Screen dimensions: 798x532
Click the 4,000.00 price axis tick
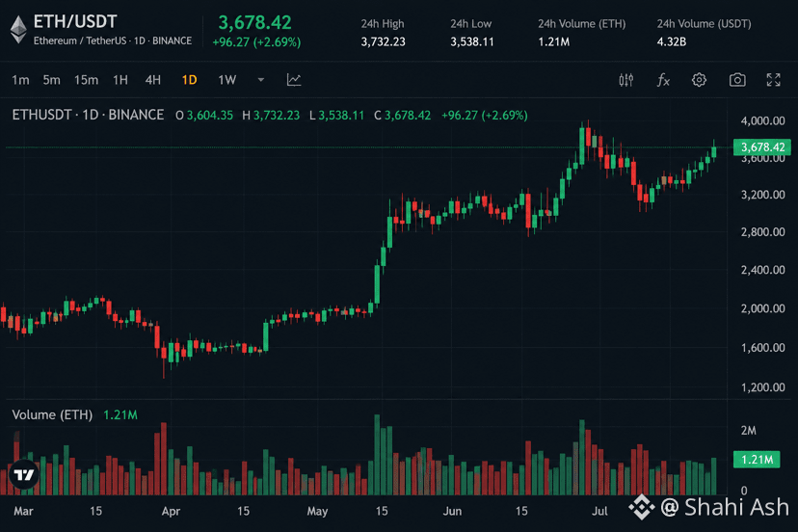[x=763, y=120]
